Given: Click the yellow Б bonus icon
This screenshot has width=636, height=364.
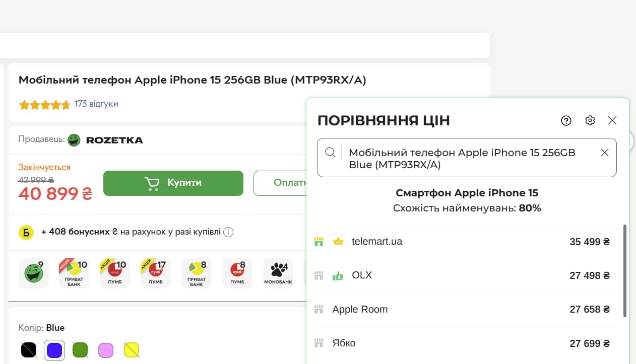Looking at the screenshot, I should pyautogui.click(x=26, y=232).
